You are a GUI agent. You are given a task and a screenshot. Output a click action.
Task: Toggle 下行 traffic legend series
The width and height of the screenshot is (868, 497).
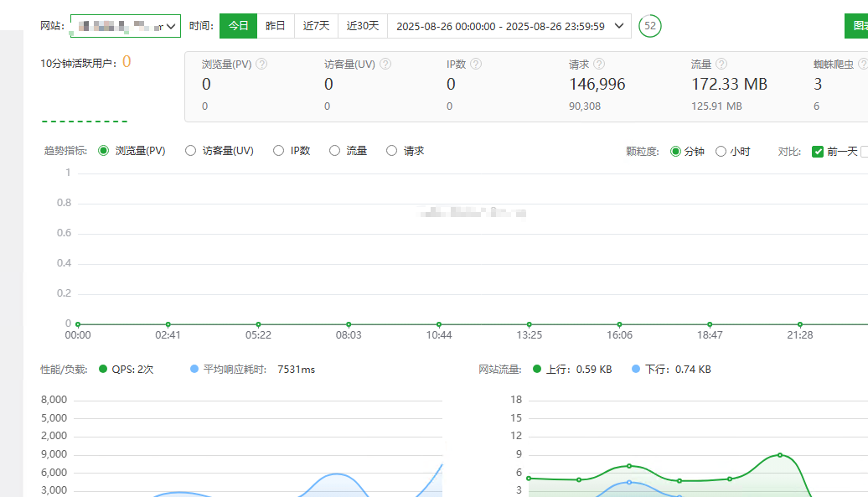click(671, 369)
